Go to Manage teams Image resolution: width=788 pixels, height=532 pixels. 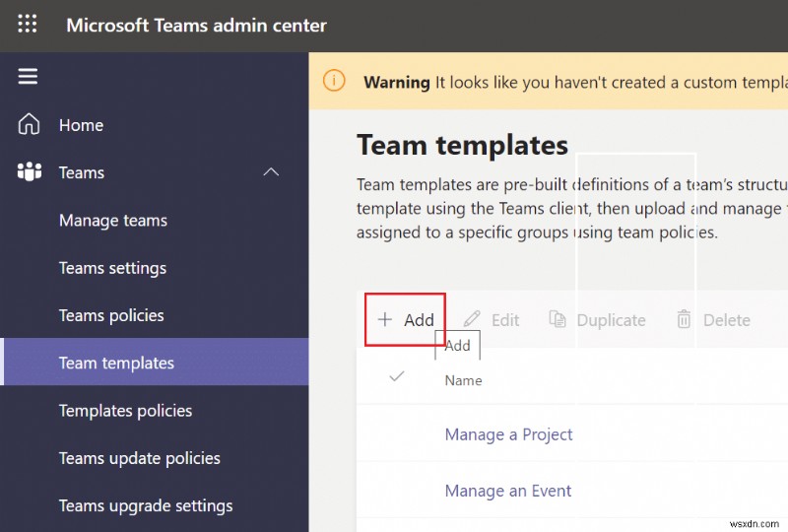(x=113, y=221)
